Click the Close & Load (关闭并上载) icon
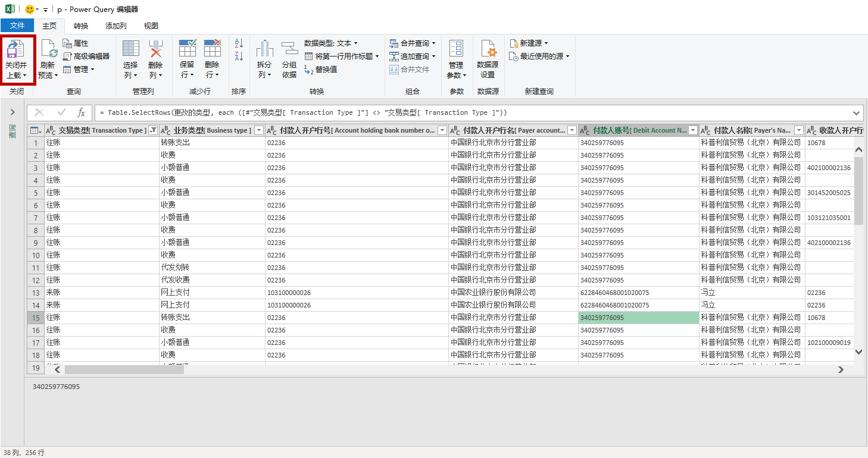The width and height of the screenshot is (868, 458). pos(16,50)
